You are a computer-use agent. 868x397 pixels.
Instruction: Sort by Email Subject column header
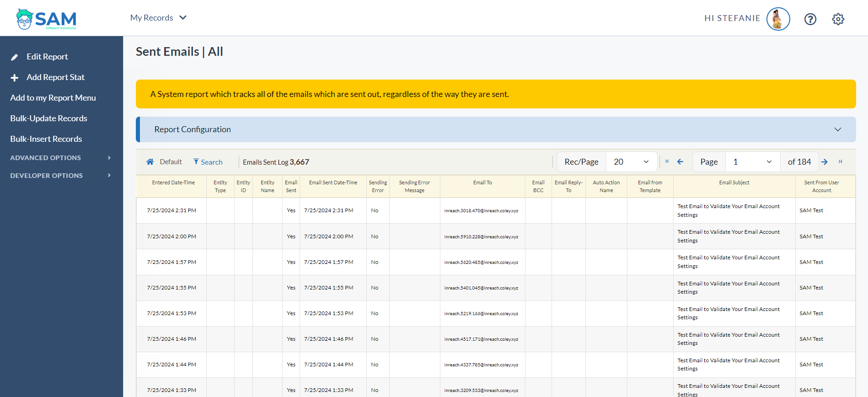pos(734,182)
